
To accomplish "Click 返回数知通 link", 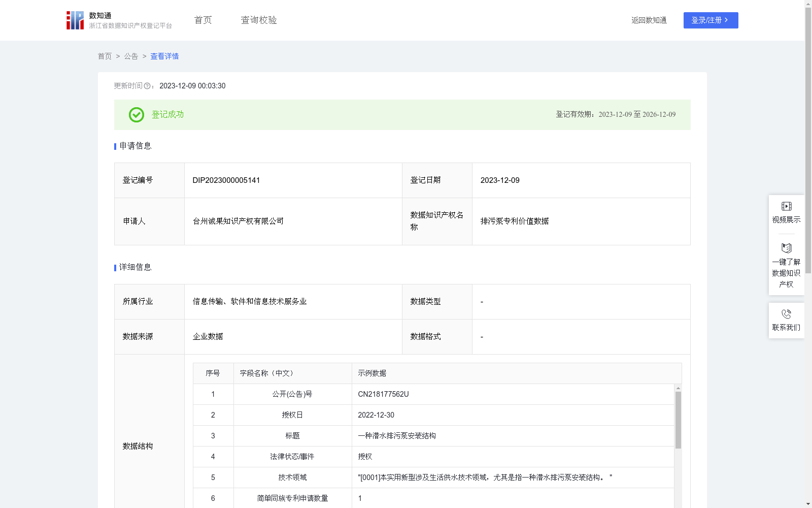I will [x=649, y=20].
